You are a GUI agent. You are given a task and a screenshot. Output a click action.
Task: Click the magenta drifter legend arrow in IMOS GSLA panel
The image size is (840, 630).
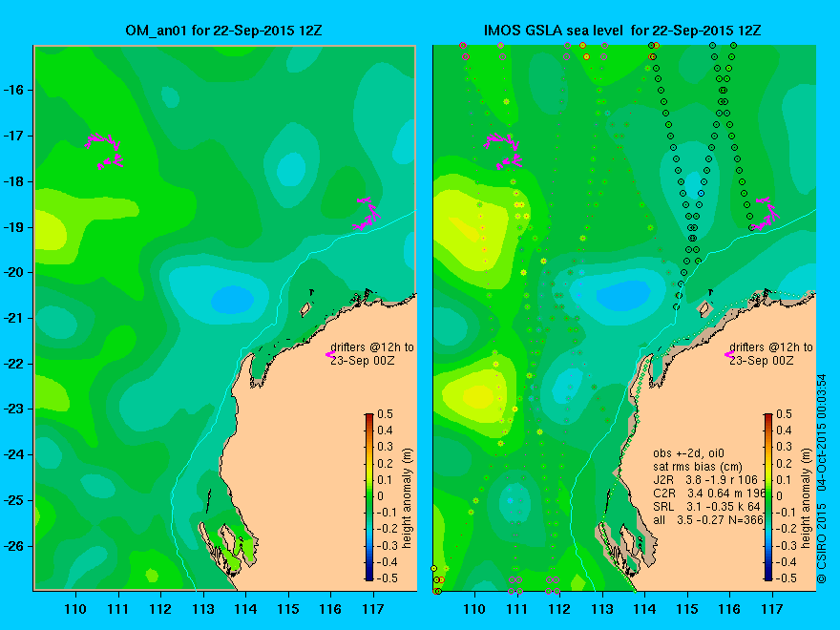[x=728, y=355]
